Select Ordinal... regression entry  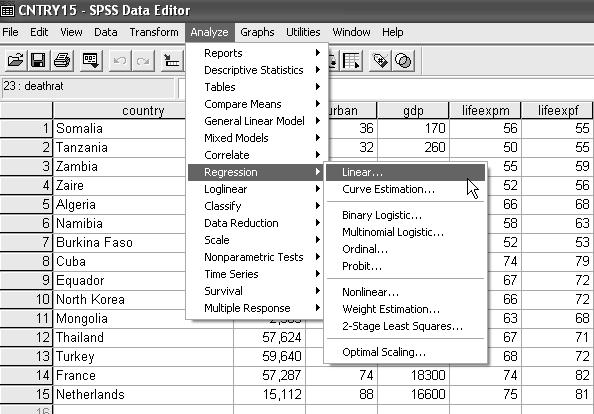[405, 249]
